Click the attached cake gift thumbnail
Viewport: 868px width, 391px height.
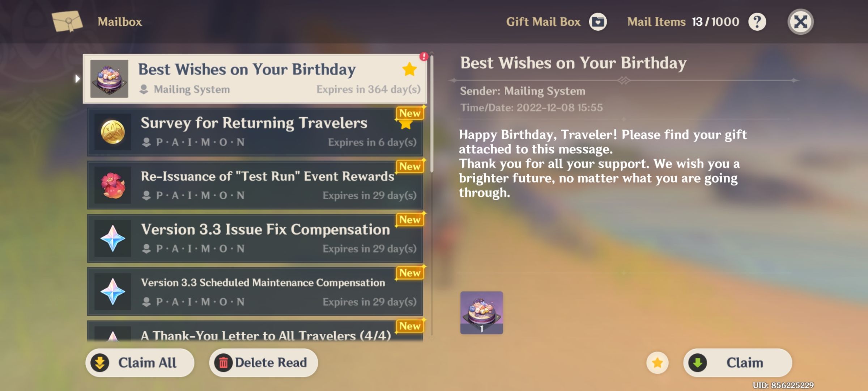tap(481, 312)
